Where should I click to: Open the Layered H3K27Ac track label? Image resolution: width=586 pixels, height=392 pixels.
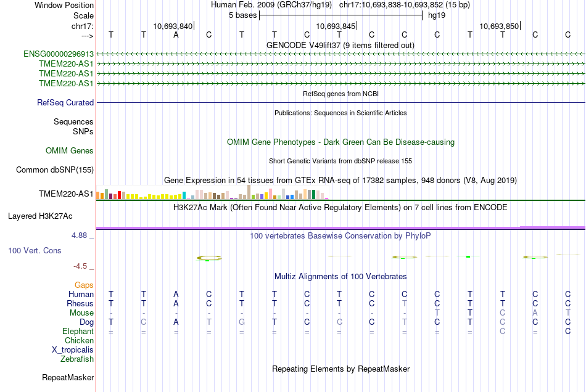(40, 216)
